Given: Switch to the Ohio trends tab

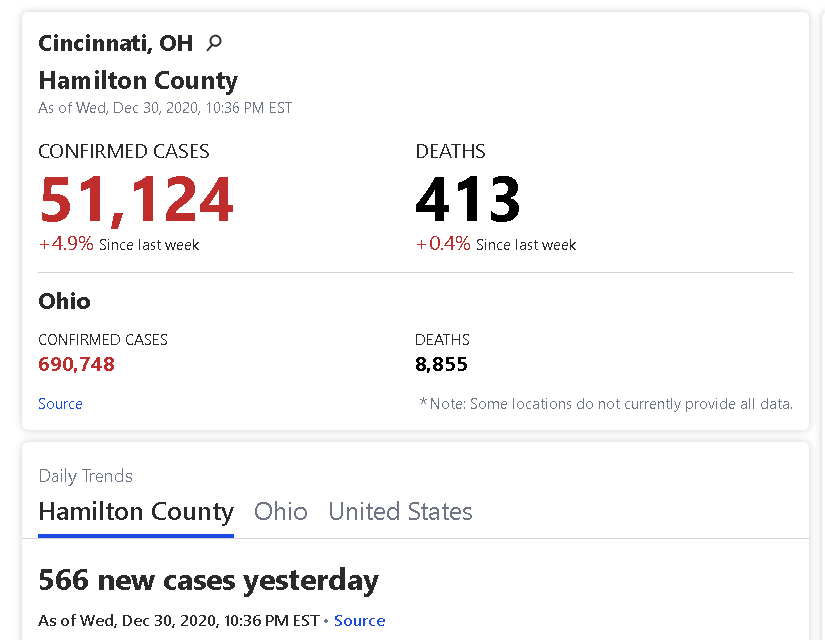Looking at the screenshot, I should (280, 512).
